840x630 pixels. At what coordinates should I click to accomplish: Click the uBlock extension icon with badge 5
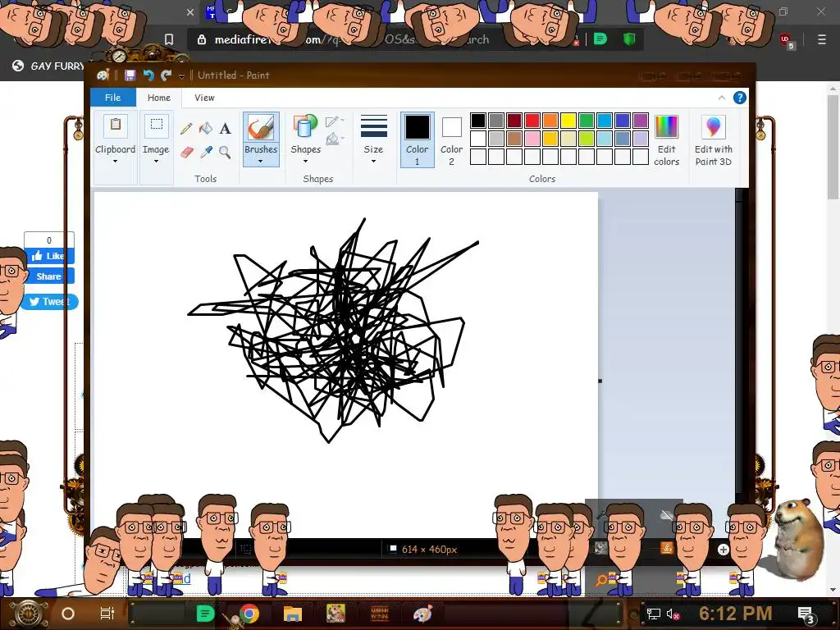[x=787, y=40]
